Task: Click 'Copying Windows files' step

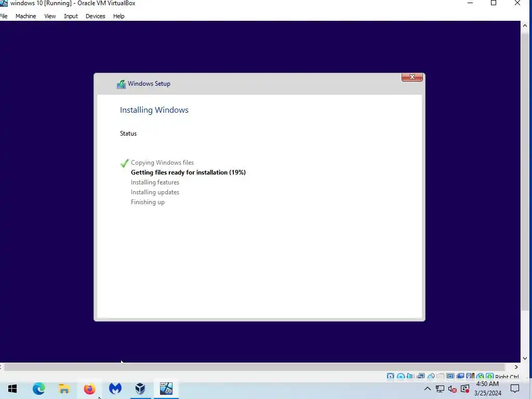Action: (x=162, y=163)
